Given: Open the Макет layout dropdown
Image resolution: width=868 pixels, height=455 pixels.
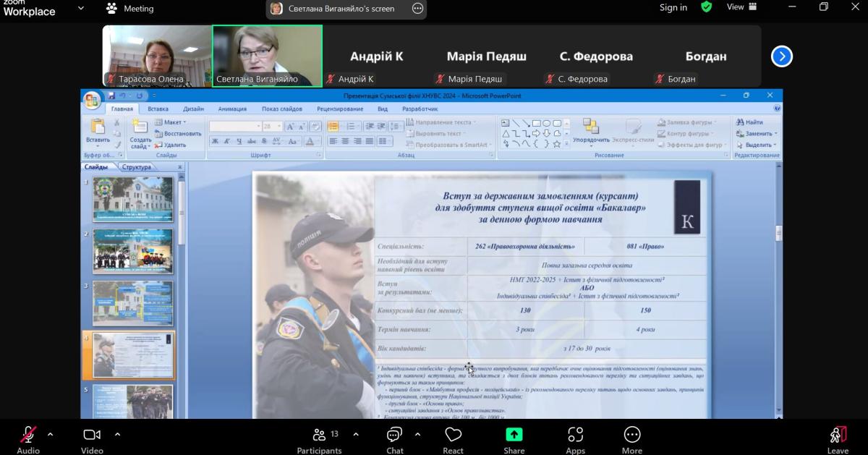Looking at the screenshot, I should click(x=171, y=122).
